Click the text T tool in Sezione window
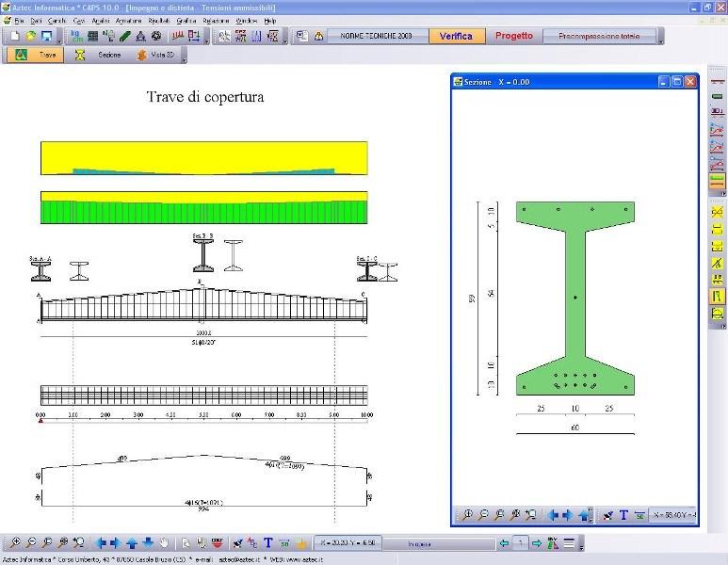Image resolution: width=728 pixels, height=565 pixels. tap(623, 515)
